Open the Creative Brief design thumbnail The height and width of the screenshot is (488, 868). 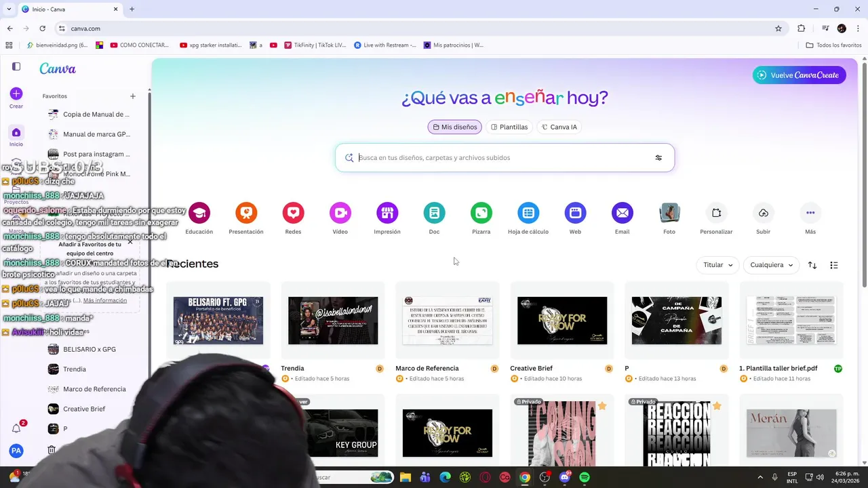coord(562,321)
